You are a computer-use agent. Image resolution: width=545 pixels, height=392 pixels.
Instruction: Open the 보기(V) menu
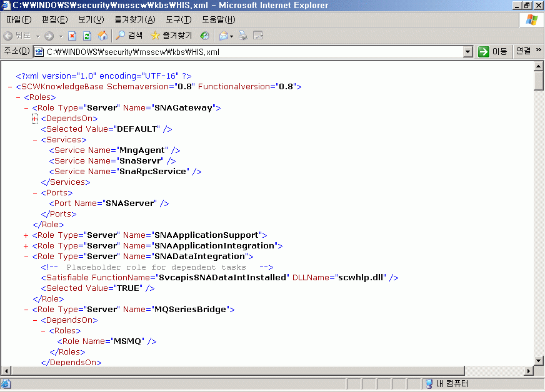[91, 20]
